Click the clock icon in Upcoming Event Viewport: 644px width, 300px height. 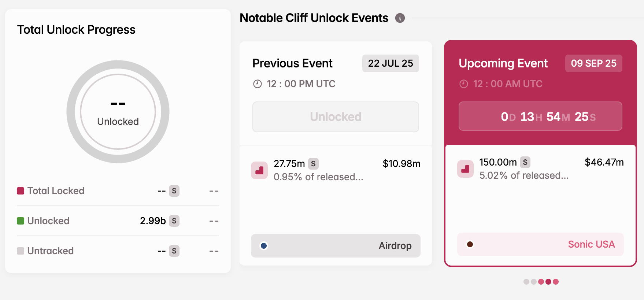[464, 84]
